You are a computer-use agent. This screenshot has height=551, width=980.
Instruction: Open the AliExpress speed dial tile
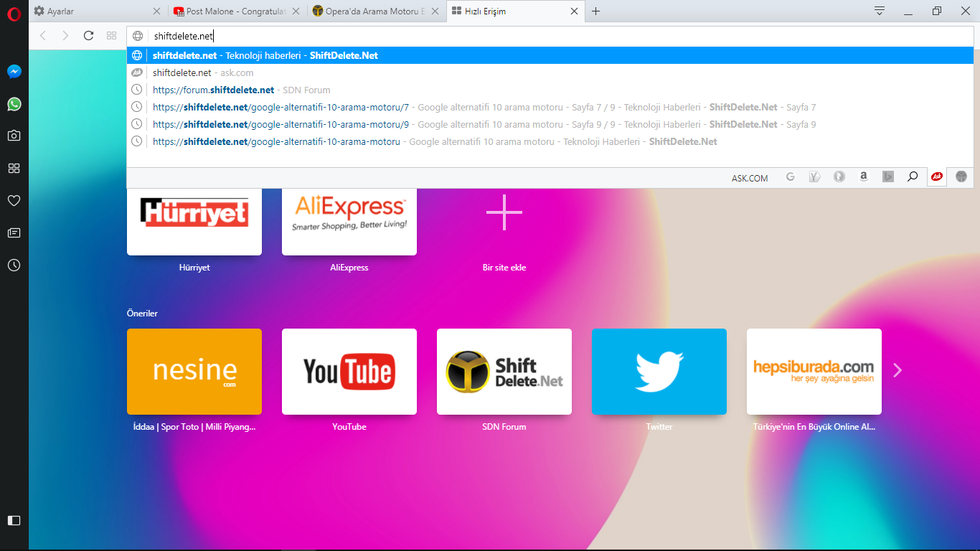[349, 222]
